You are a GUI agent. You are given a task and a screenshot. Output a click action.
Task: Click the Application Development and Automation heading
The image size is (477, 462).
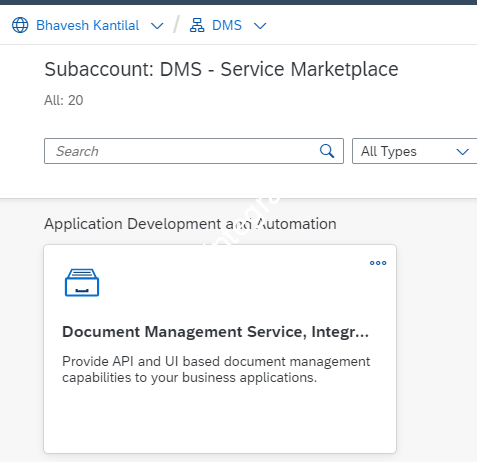(190, 224)
